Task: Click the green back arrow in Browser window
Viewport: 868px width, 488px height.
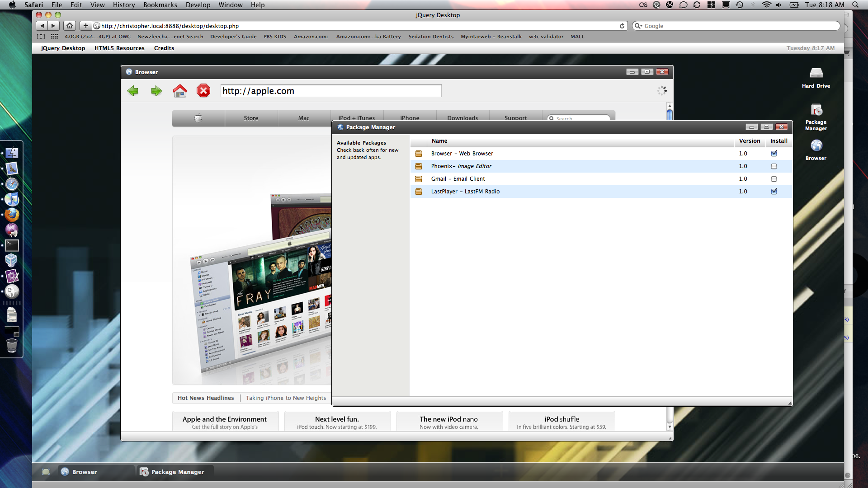Action: click(x=132, y=91)
